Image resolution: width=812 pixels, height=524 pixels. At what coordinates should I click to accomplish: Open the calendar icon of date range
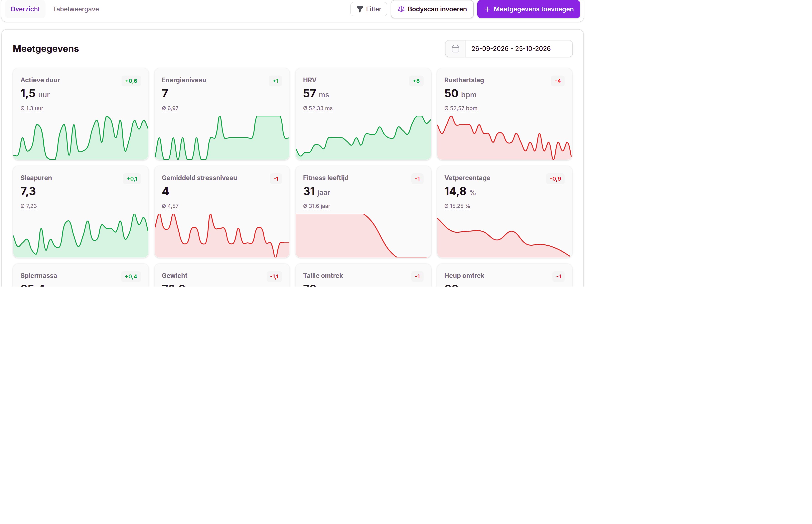pos(455,49)
